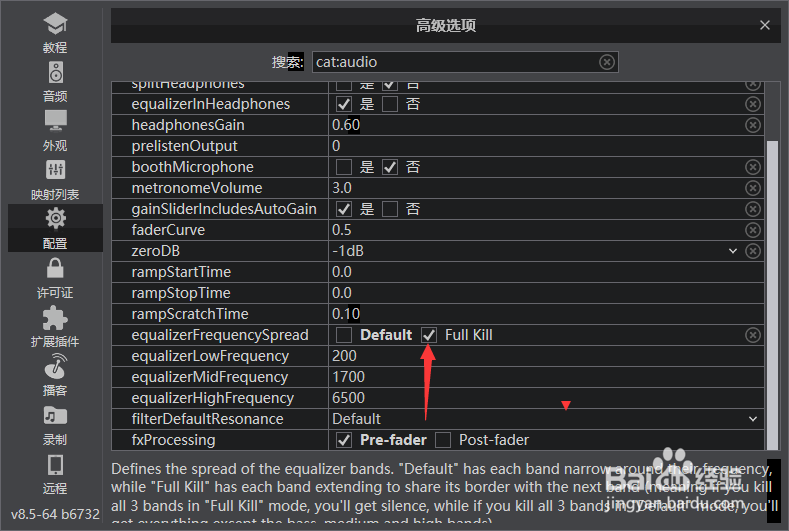Open the 映射列表 mapping section
789x531 pixels.
[x=55, y=180]
